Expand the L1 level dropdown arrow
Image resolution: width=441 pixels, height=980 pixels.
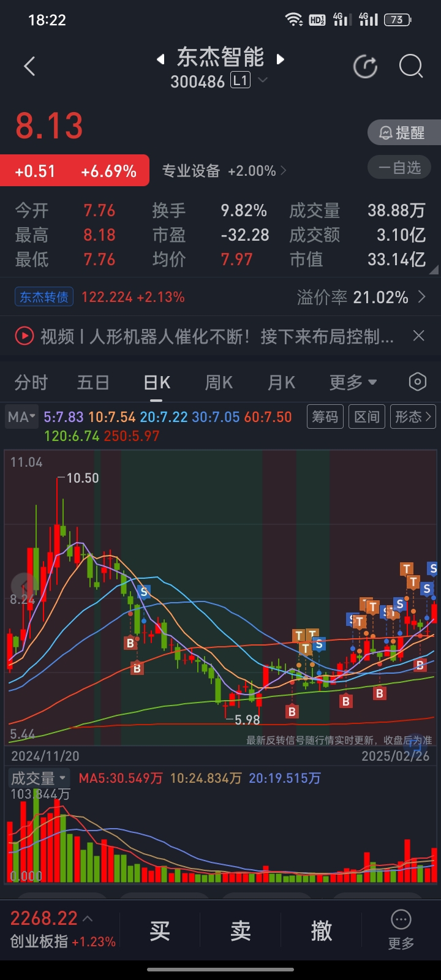click(x=263, y=80)
